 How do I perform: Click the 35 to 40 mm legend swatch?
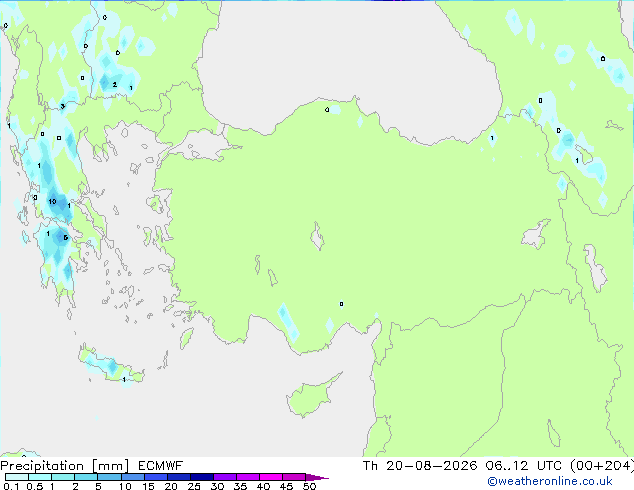click(248, 477)
